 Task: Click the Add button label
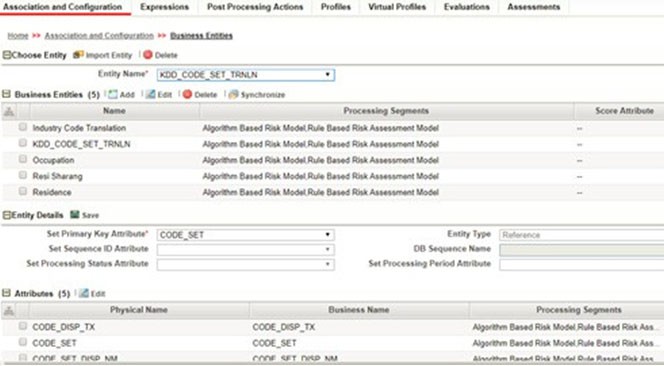(x=127, y=95)
